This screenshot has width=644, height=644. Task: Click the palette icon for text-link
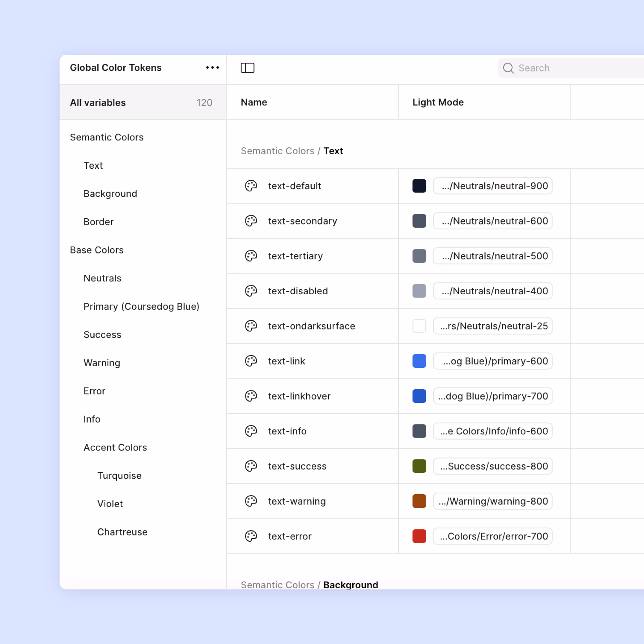[x=251, y=361]
